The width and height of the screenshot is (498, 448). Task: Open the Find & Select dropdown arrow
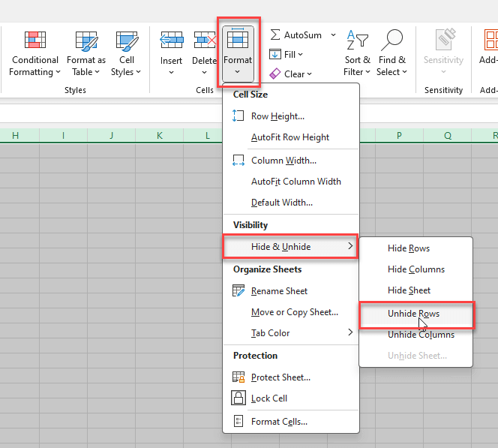[x=404, y=72]
